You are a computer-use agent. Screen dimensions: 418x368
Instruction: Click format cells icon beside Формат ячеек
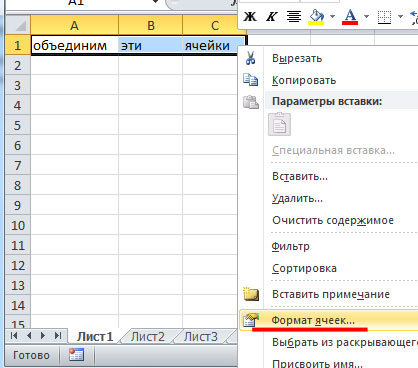[x=251, y=320]
